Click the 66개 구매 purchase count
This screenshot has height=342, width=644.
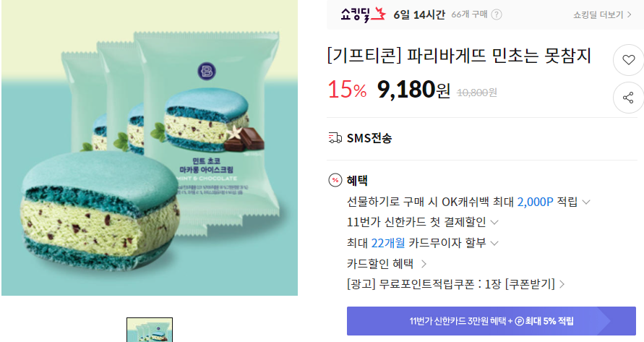pos(469,14)
